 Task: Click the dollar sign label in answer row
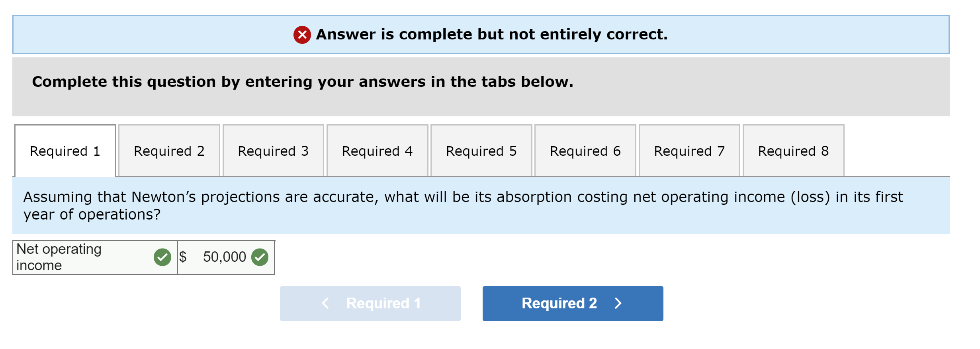click(x=183, y=257)
